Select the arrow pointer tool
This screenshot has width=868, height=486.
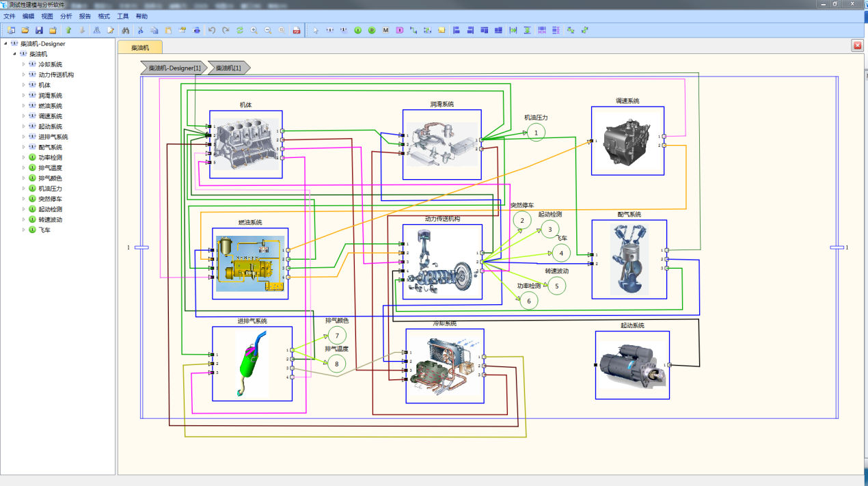pos(315,30)
